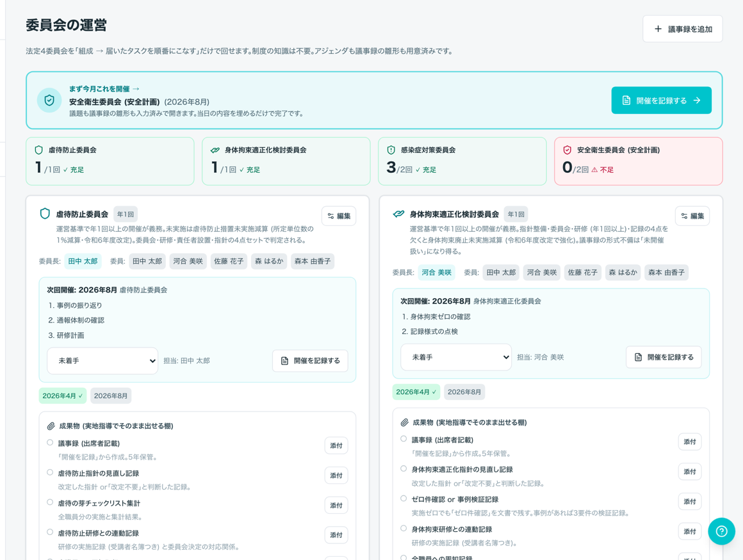Select the 身体拘束適正化指針の見直し記録 radio button
This screenshot has width=743, height=560.
pos(404,468)
